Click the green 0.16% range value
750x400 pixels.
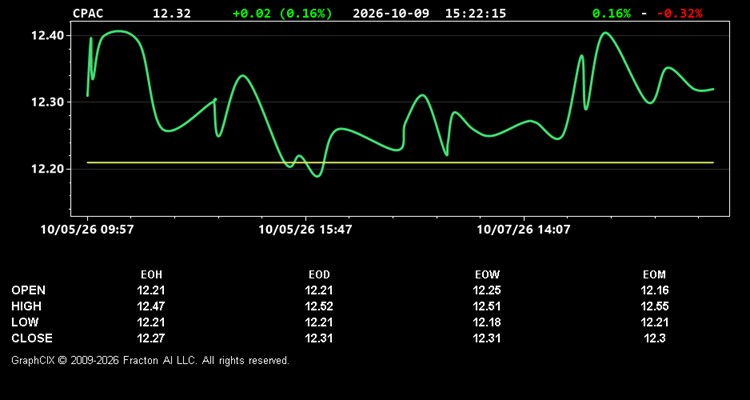[x=611, y=13]
